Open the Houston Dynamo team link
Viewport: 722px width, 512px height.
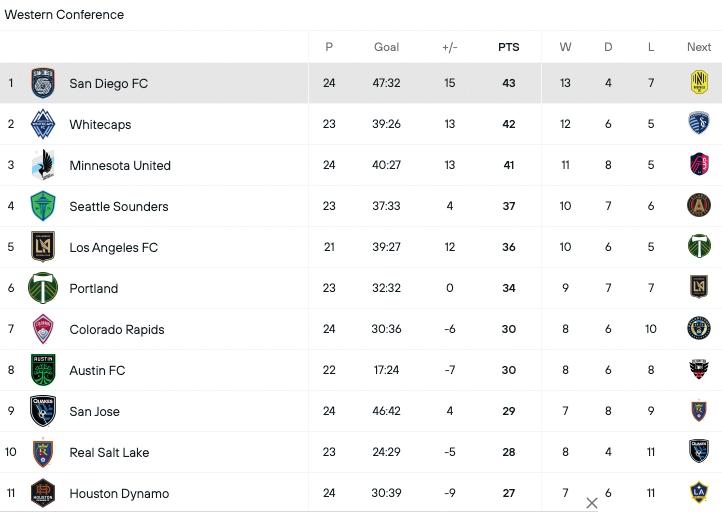pyautogui.click(x=119, y=493)
